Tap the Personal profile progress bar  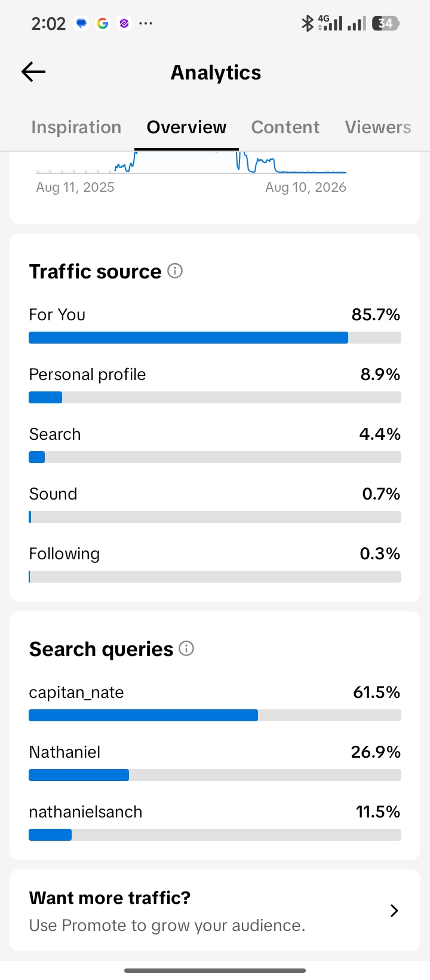point(215,397)
